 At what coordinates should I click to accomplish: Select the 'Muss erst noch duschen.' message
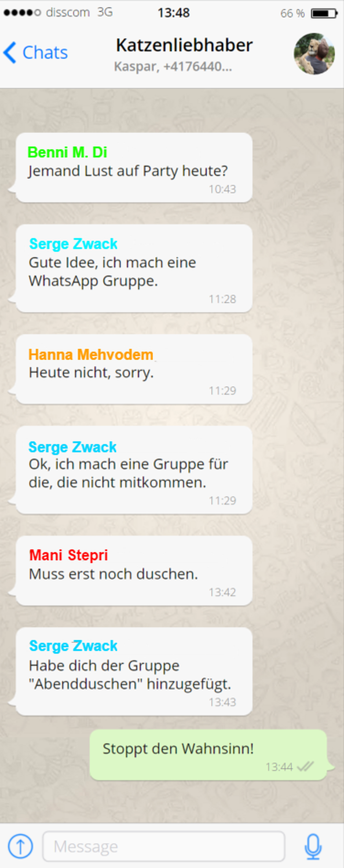coord(134,570)
